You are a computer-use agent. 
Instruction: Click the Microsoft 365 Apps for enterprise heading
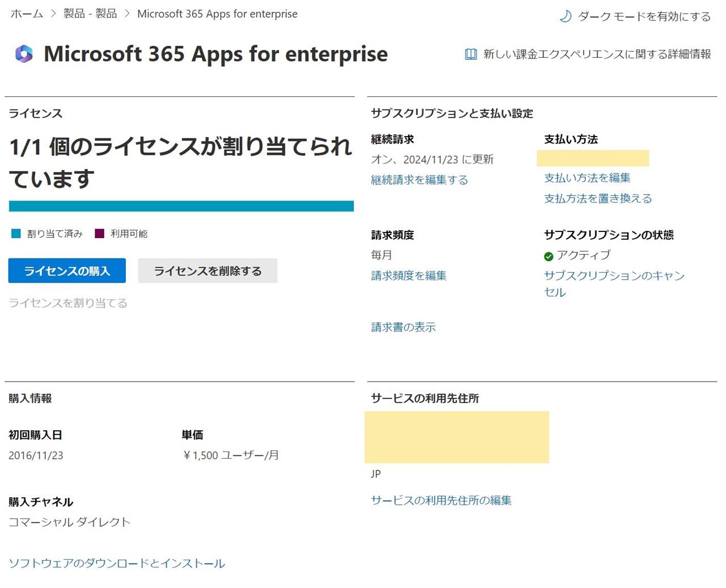point(216,54)
